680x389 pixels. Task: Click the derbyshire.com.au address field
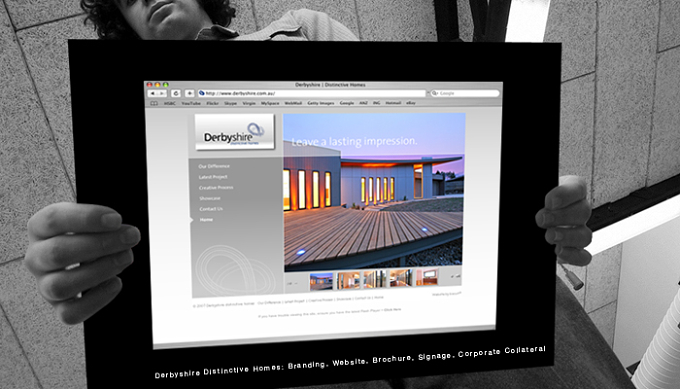(x=312, y=93)
